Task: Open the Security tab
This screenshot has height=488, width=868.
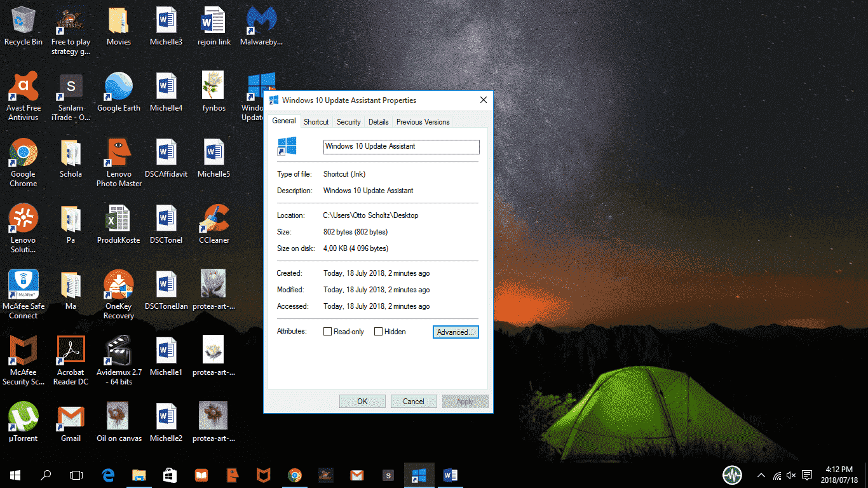Action: pos(349,122)
